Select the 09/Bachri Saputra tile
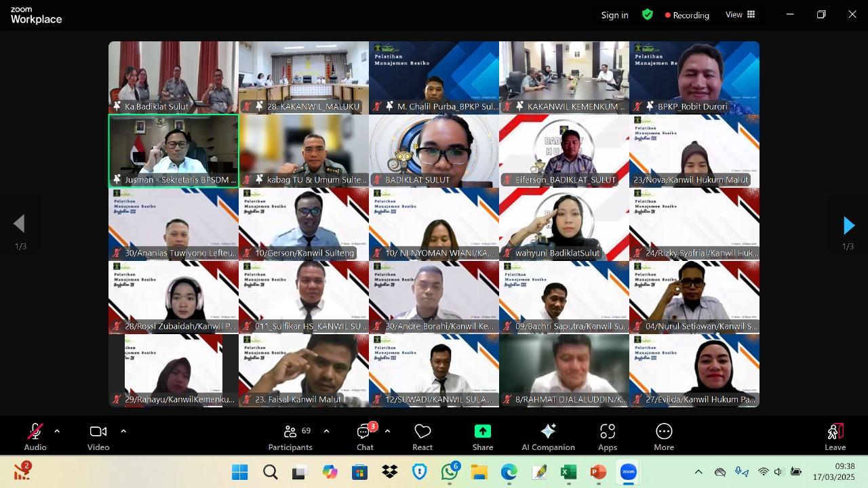The width and height of the screenshot is (868, 488). 564,297
